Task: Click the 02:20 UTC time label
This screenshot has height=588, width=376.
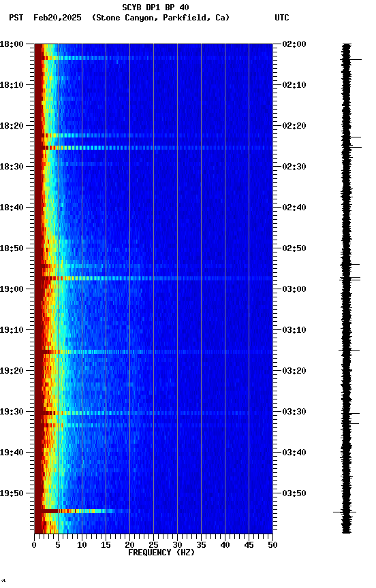Action: (x=294, y=126)
